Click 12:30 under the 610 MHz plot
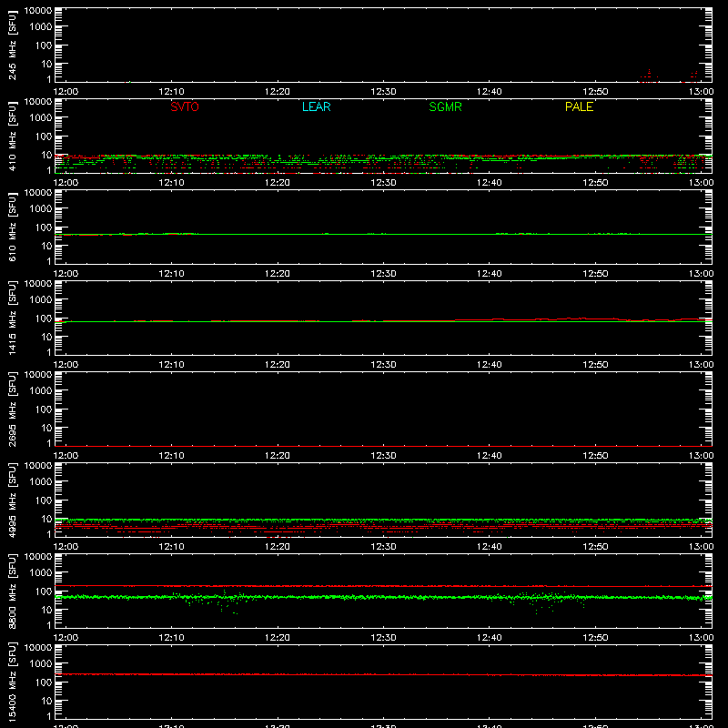Image resolution: width=728 pixels, height=728 pixels. click(x=383, y=274)
